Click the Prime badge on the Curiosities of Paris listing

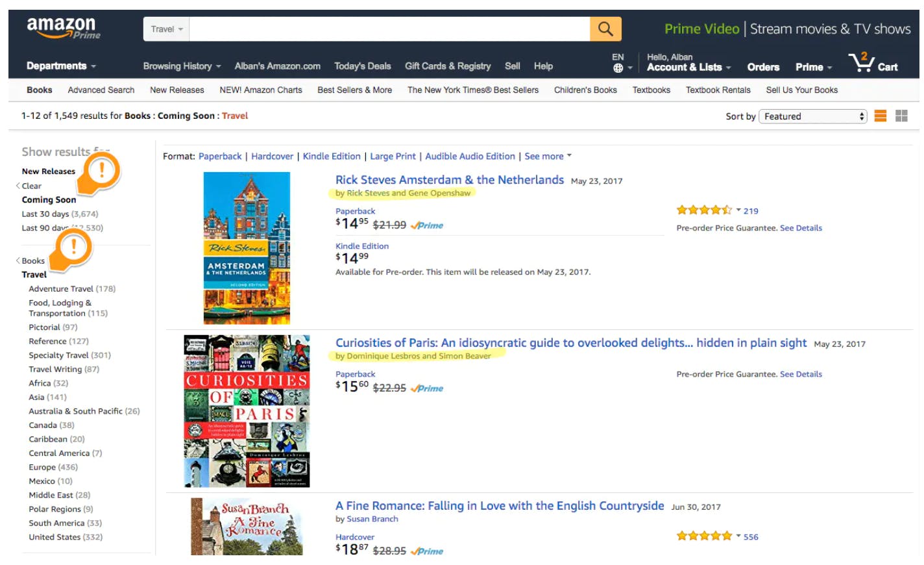(428, 388)
